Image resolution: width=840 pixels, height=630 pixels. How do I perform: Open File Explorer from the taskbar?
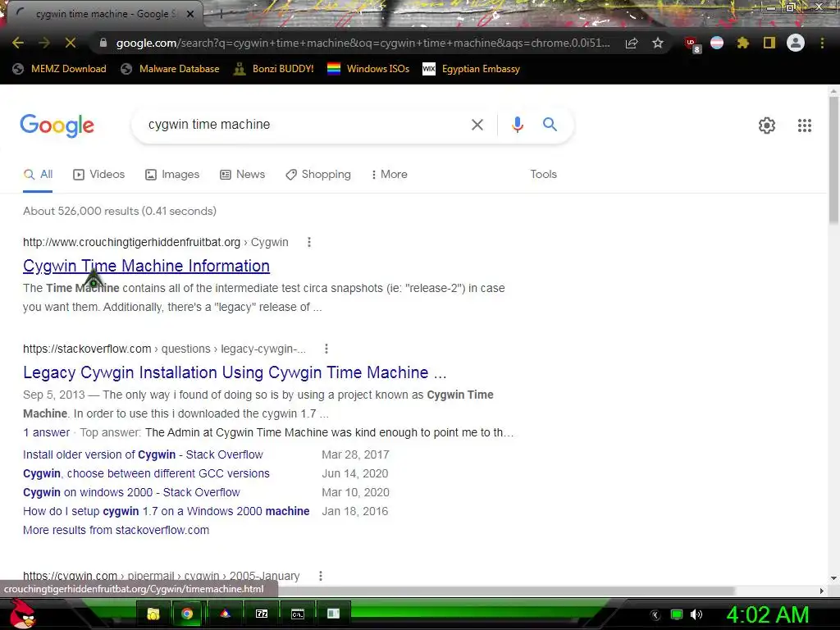point(153,614)
